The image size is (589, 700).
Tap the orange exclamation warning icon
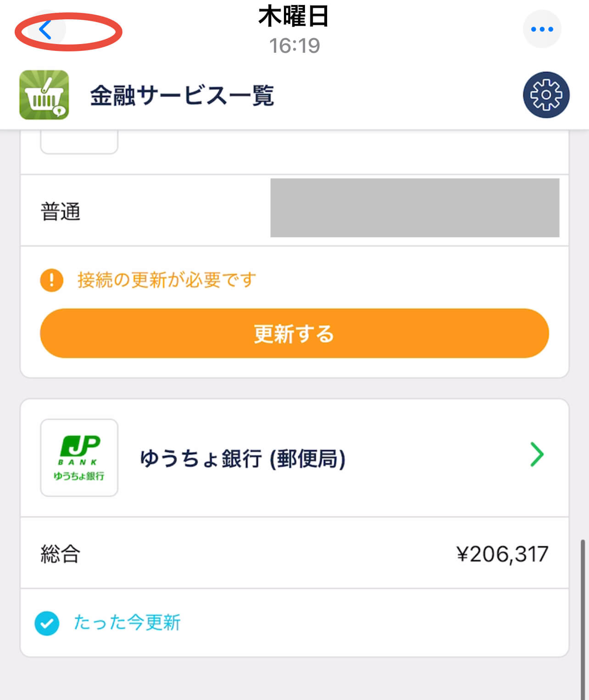(52, 280)
